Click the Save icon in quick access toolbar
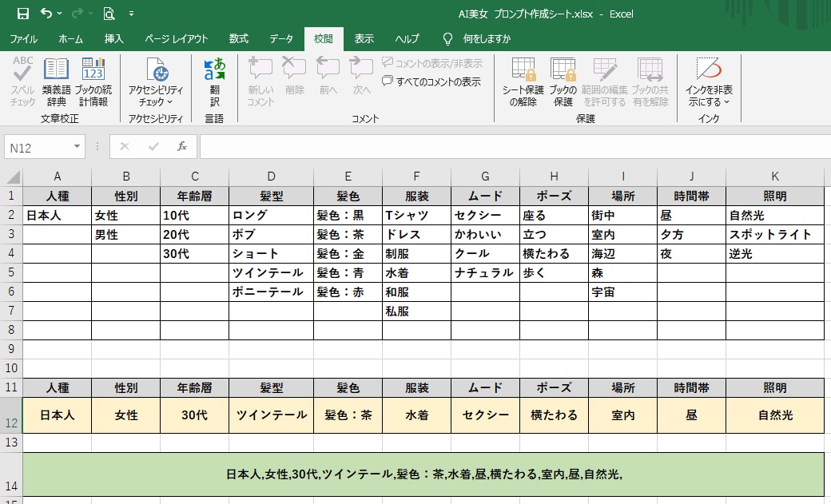This screenshot has width=831, height=504. pyautogui.click(x=23, y=14)
